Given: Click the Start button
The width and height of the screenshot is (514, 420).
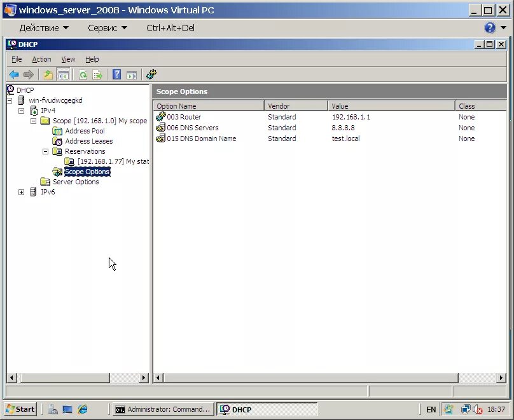Looking at the screenshot, I should coord(20,409).
